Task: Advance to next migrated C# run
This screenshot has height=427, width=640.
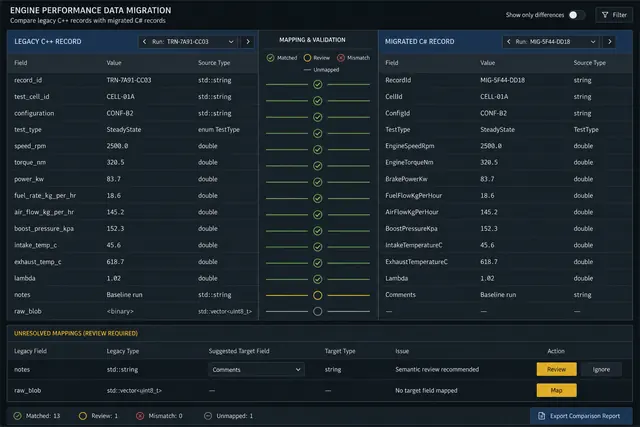Action: click(x=609, y=42)
